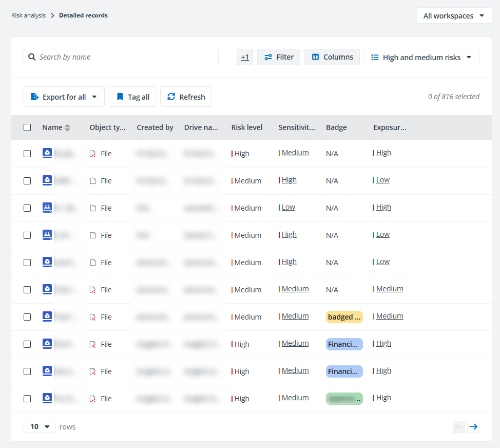Screen dimensions: 500x448
Task: Click the breadcrumb chevron separator
Action: coord(52,15)
